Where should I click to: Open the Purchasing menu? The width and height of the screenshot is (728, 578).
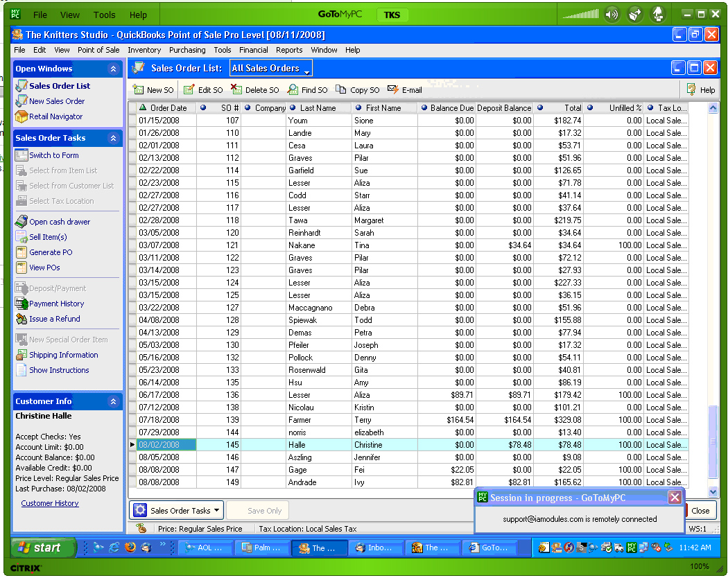(187, 50)
